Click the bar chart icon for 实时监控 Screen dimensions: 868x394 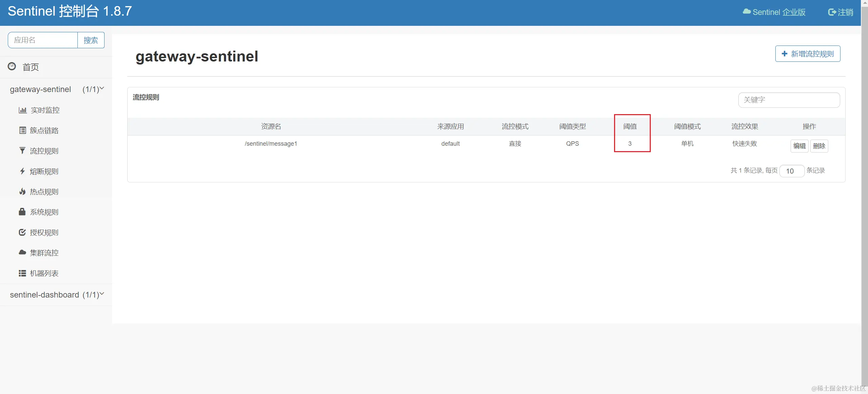22,110
